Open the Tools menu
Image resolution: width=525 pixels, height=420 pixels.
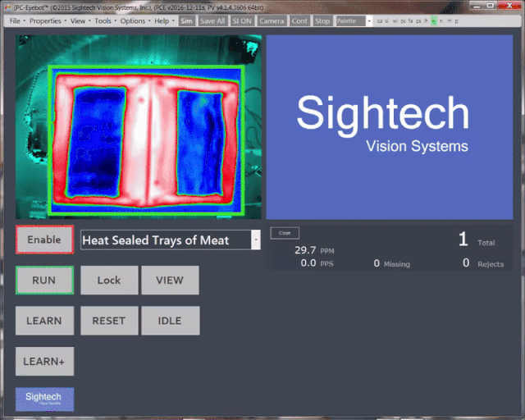point(103,21)
